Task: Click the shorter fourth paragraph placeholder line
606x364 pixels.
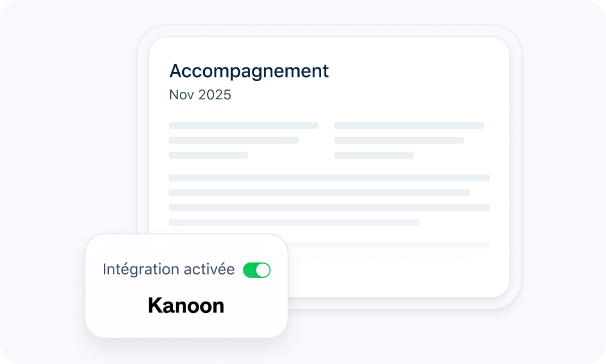Action: 294,222
